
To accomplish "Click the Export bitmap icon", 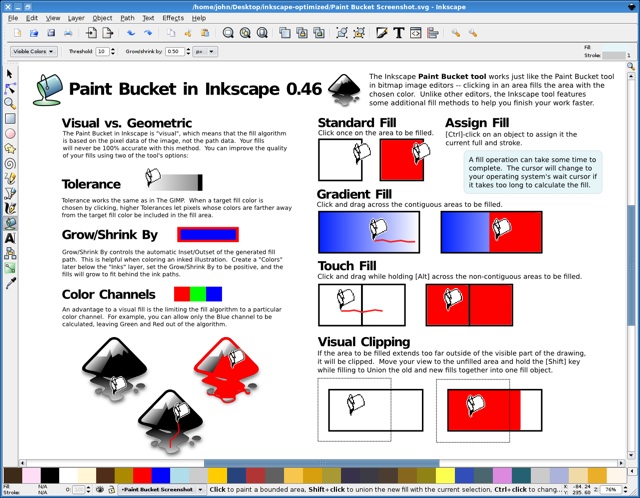I will click(107, 33).
